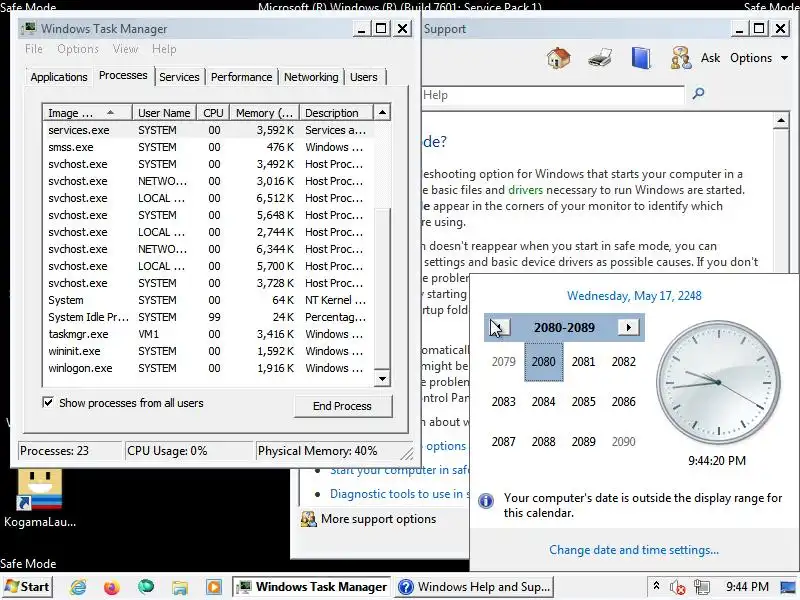Select year 2089 in calendar
Screen dimensions: 800x600
[583, 441]
